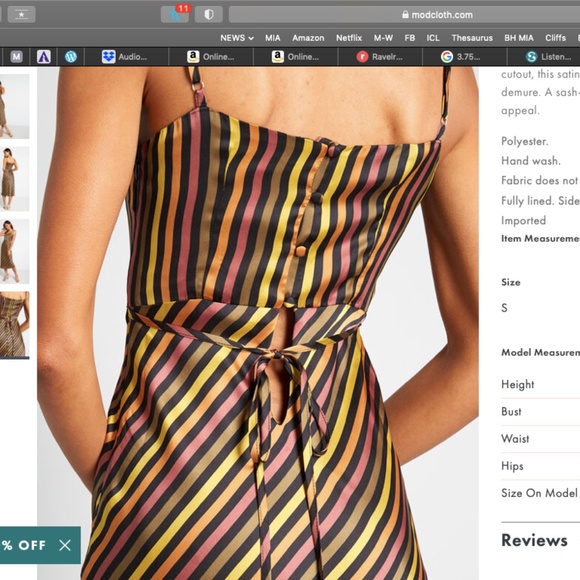Viewport: 580px width, 580px height.
Task: Switch to the first Amazon Online tab
Action: [x=211, y=57]
